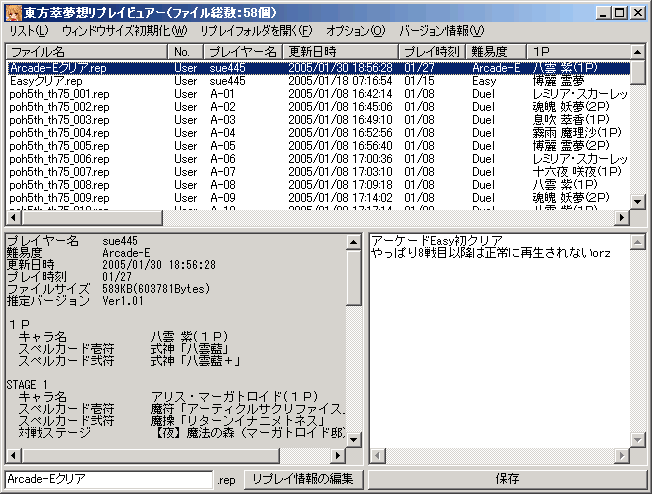
Task: Click 霧雨 魔理沙(1P) cell
Action: click(577, 133)
